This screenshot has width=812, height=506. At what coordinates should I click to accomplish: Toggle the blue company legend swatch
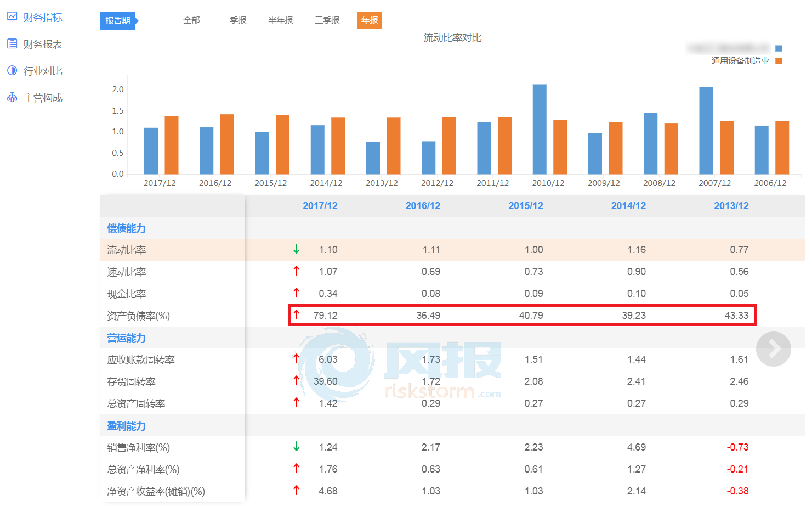tap(779, 48)
